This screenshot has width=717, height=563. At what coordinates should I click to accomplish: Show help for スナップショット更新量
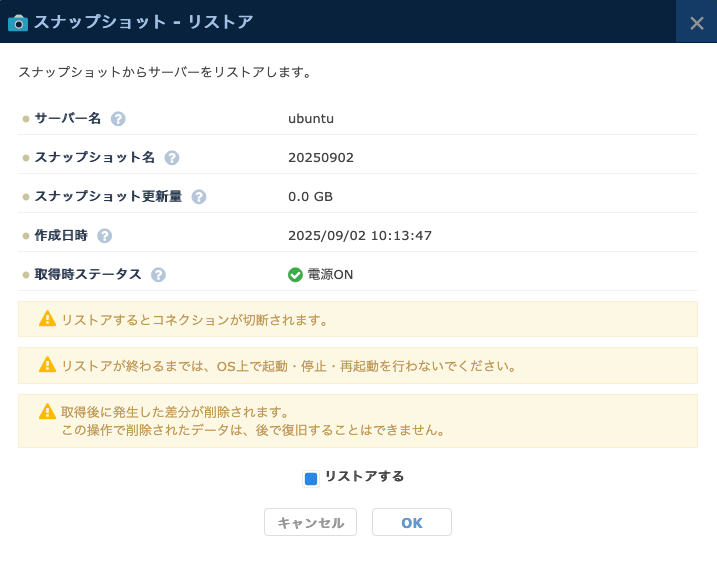coord(199,197)
